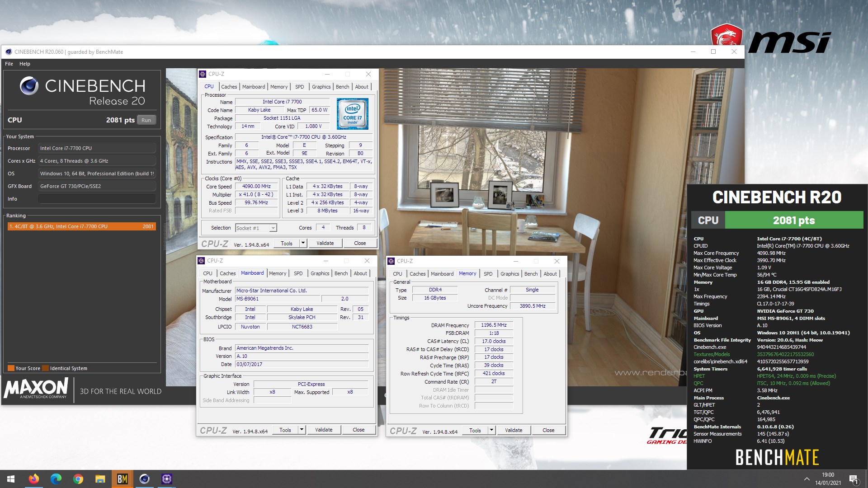Expand Tools arrow in Mainboard CPU-Z window
Viewport: 868px width, 488px height.
[302, 430]
